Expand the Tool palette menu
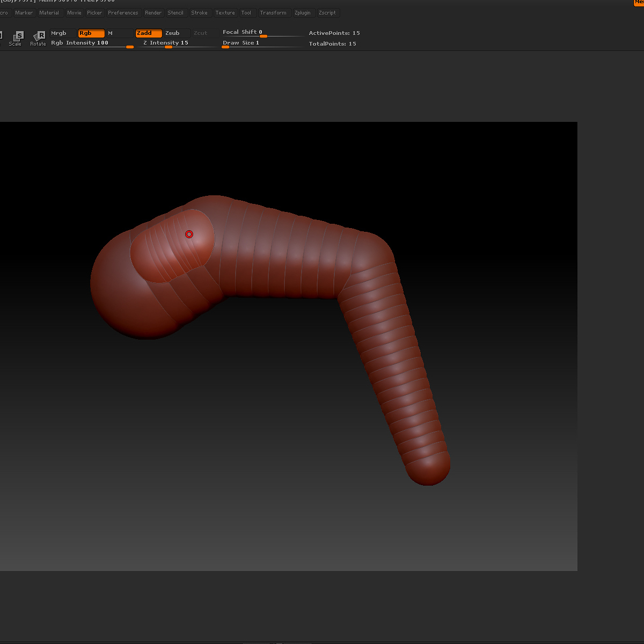This screenshot has width=644, height=644. [x=246, y=13]
